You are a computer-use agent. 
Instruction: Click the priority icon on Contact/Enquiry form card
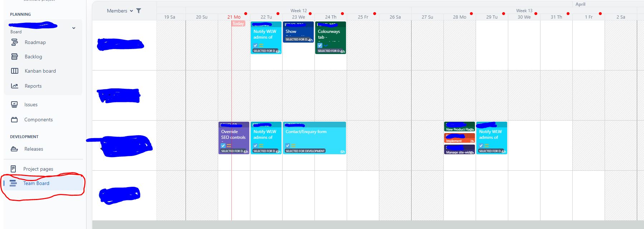(x=293, y=146)
